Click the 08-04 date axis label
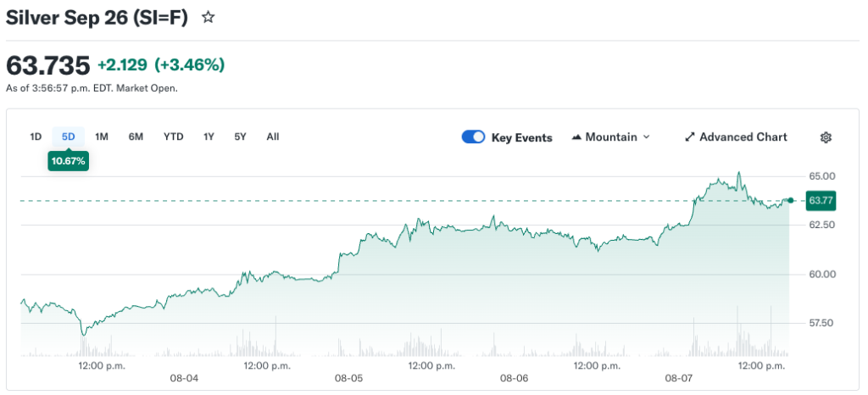Image resolution: width=868 pixels, height=395 pixels. pos(184,379)
